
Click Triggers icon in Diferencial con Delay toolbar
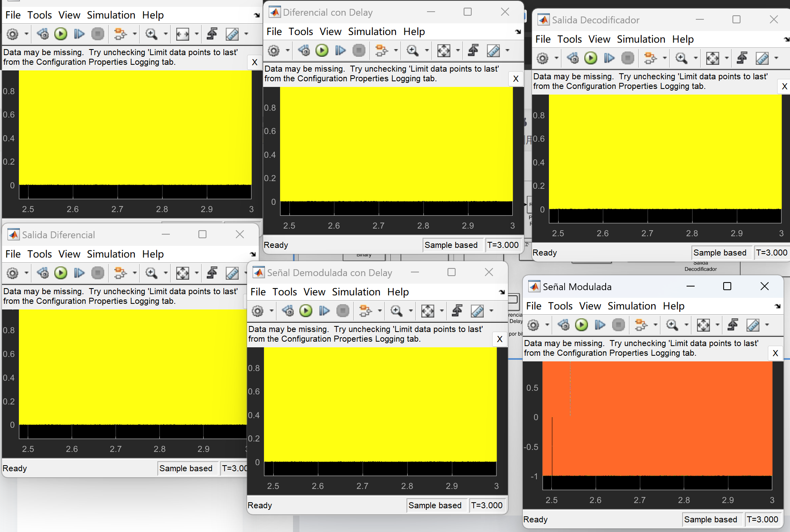(x=473, y=50)
